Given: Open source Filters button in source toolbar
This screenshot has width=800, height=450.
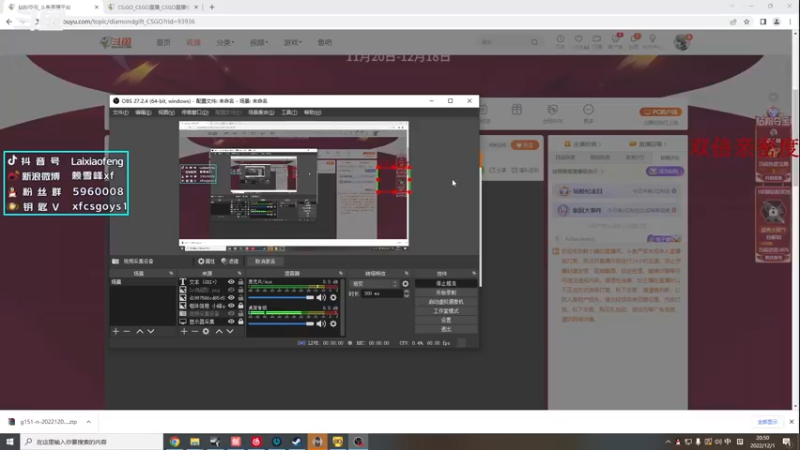Looking at the screenshot, I should [x=230, y=261].
